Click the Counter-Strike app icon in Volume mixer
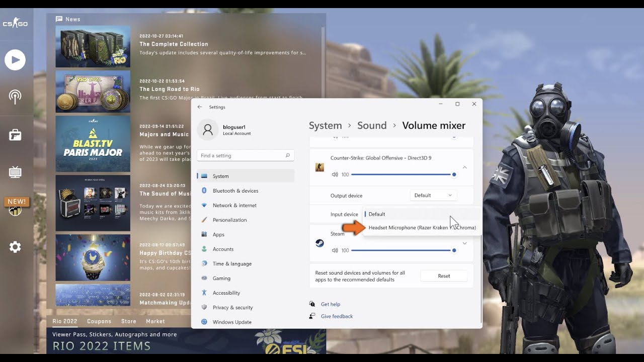This screenshot has width=644, height=362. (319, 167)
